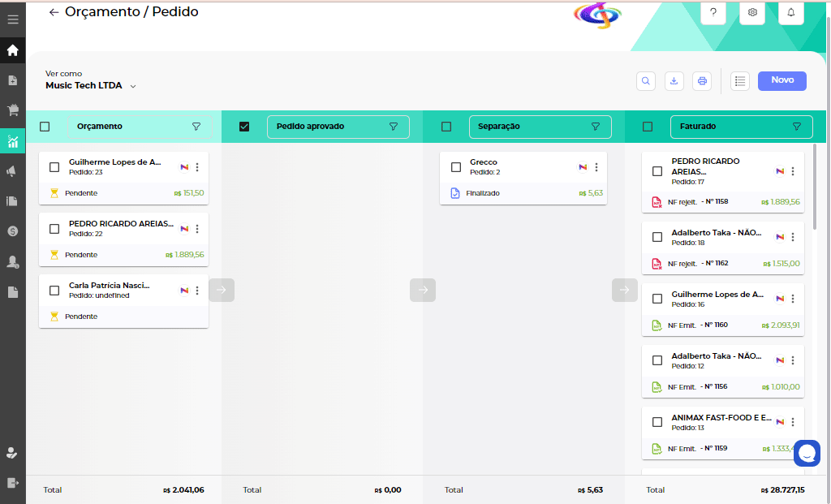Uncheck the Pedido aprovado column checkbox

(244, 127)
